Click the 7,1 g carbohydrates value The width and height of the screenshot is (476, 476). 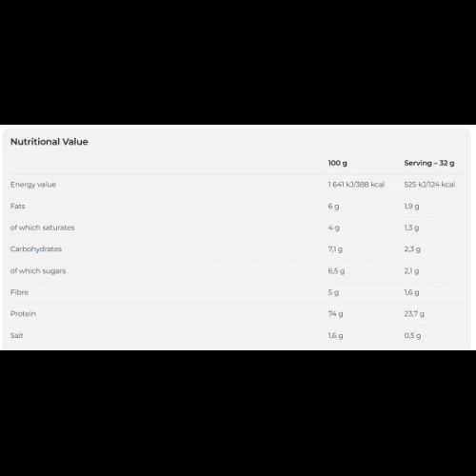point(335,249)
